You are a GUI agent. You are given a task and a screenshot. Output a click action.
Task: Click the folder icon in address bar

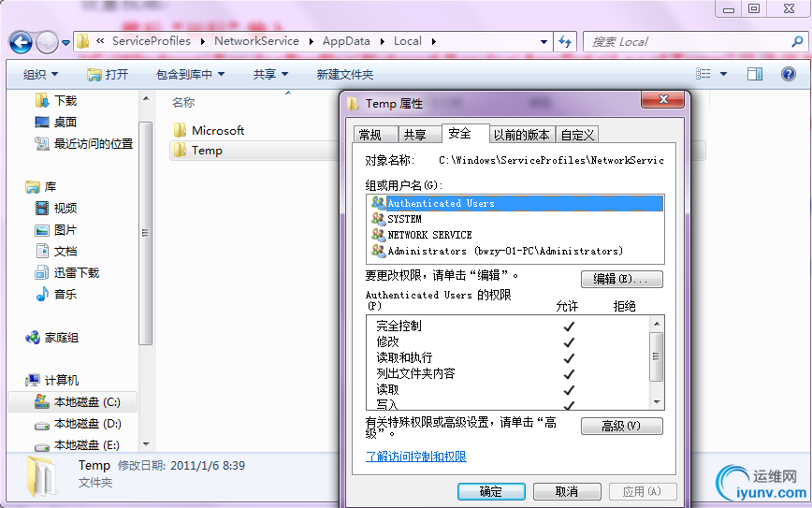pos(83,41)
